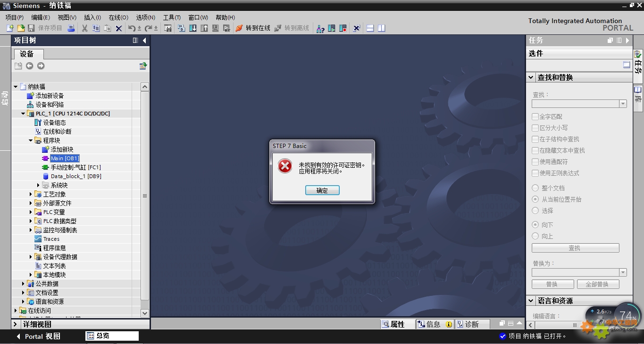644x344 pixels.
Task: Open the 帮助(H) menu
Action: [x=225, y=17]
